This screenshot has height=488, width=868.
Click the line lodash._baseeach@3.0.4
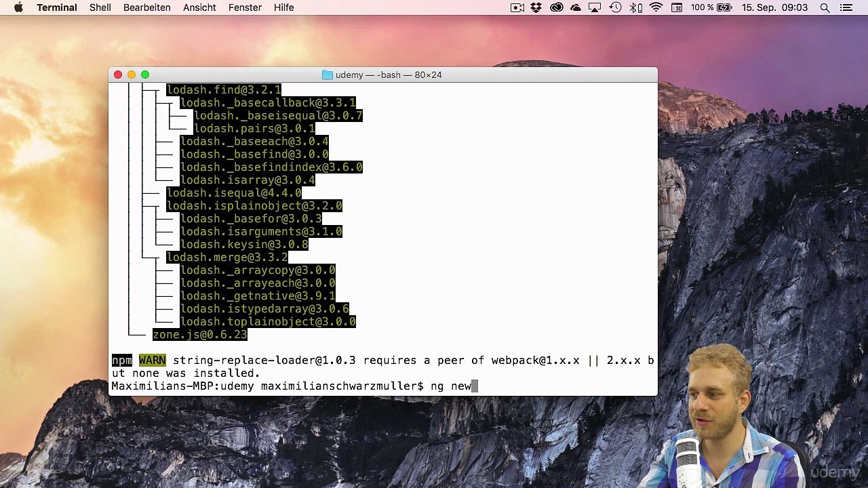point(254,141)
